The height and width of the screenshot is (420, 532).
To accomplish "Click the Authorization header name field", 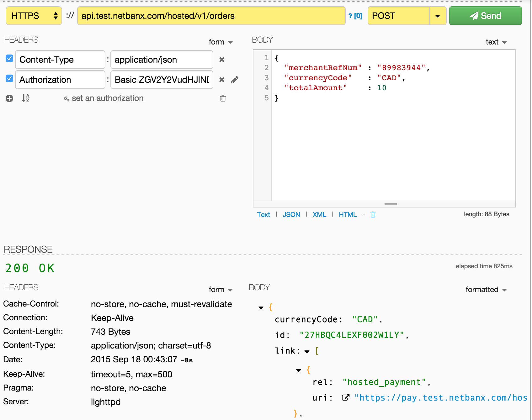I will 60,80.
